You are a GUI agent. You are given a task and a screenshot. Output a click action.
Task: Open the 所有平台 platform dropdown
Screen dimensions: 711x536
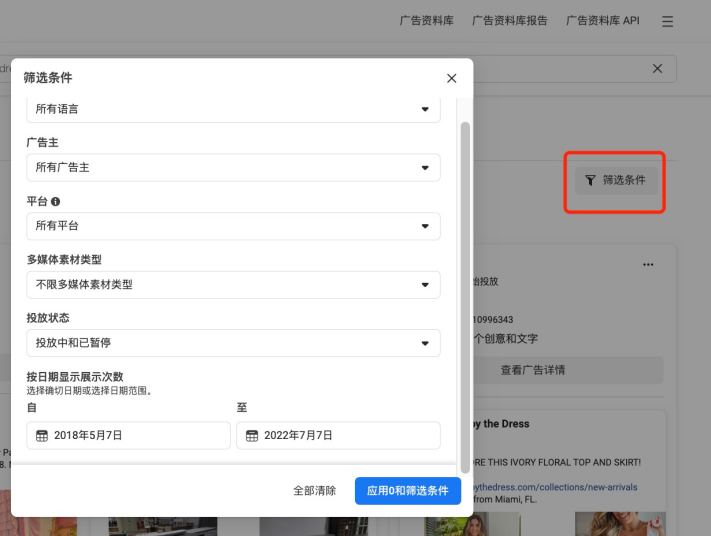tap(233, 226)
